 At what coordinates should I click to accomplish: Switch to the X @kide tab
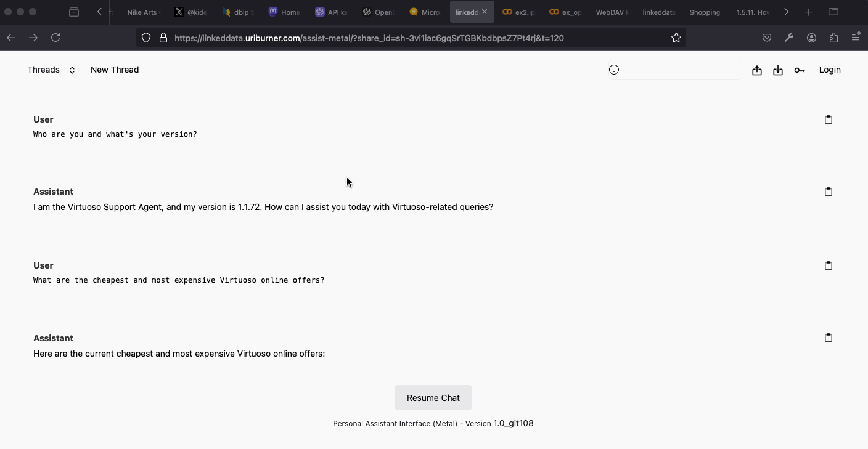pos(190,12)
